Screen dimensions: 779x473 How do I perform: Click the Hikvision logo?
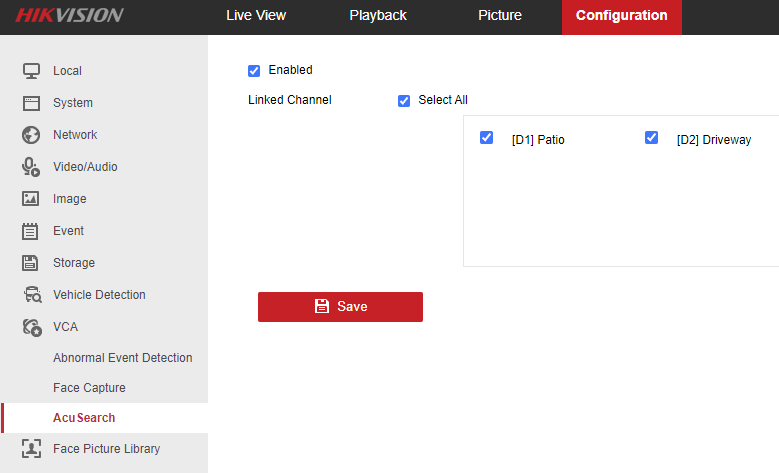pos(69,16)
